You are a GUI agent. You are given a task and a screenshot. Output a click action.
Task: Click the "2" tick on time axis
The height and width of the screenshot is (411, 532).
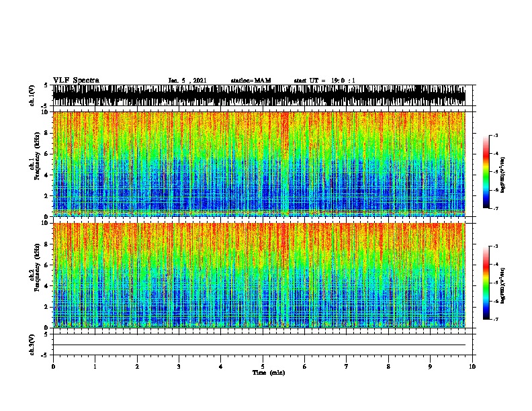tap(137, 367)
